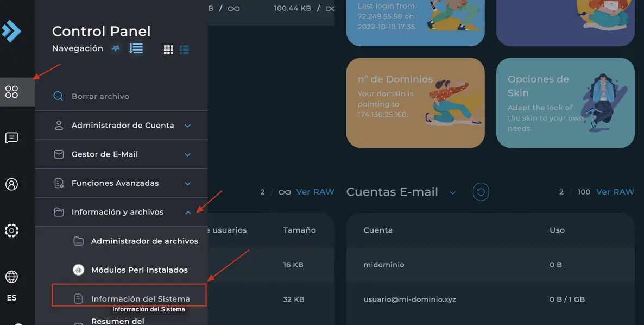Select usuario@mi-dominio.xyz account

tap(409, 299)
